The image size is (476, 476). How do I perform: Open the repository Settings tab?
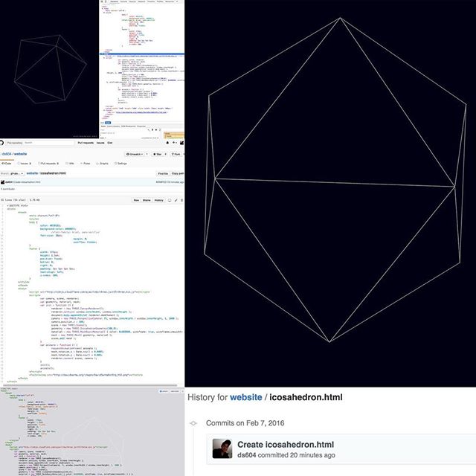pos(120,163)
